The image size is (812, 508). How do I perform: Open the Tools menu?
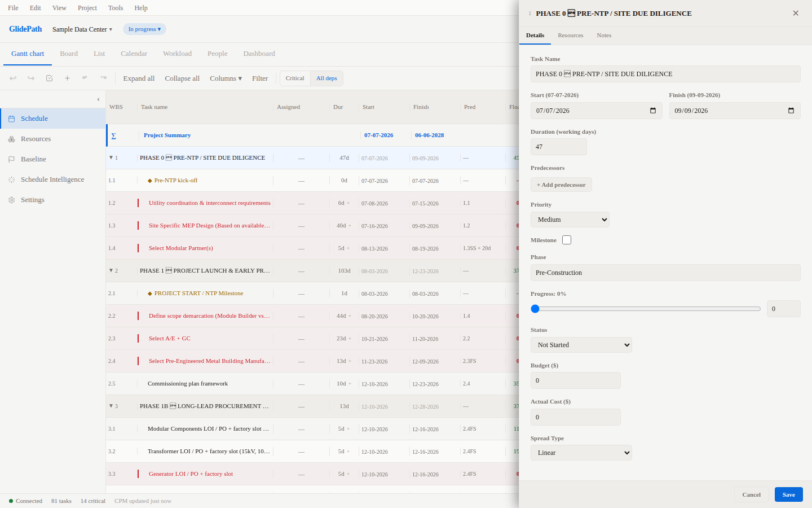click(116, 8)
